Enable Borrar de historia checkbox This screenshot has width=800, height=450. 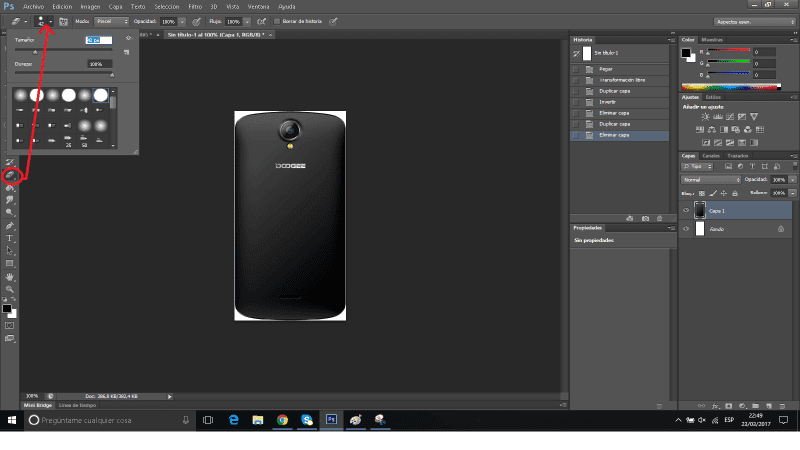[277, 21]
